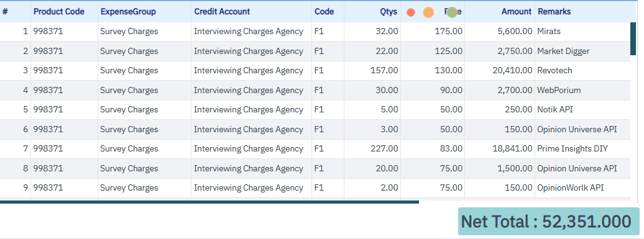Select the Prime Insights DIY remarks cell
644x239 pixels.
(x=582, y=149)
